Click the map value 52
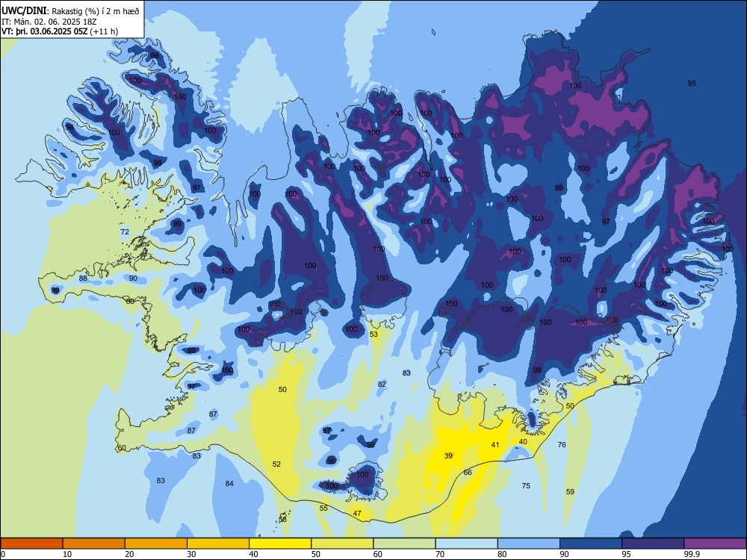 [277, 464]
